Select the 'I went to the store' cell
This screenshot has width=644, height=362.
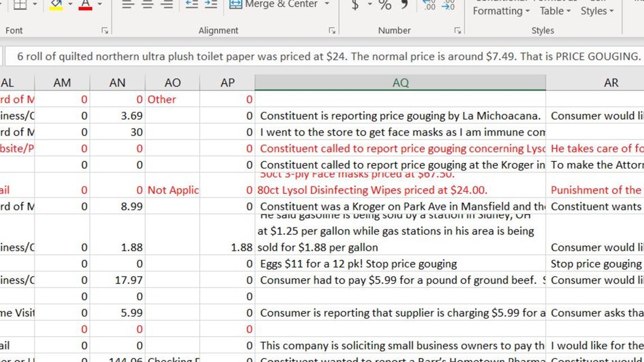[x=401, y=132]
